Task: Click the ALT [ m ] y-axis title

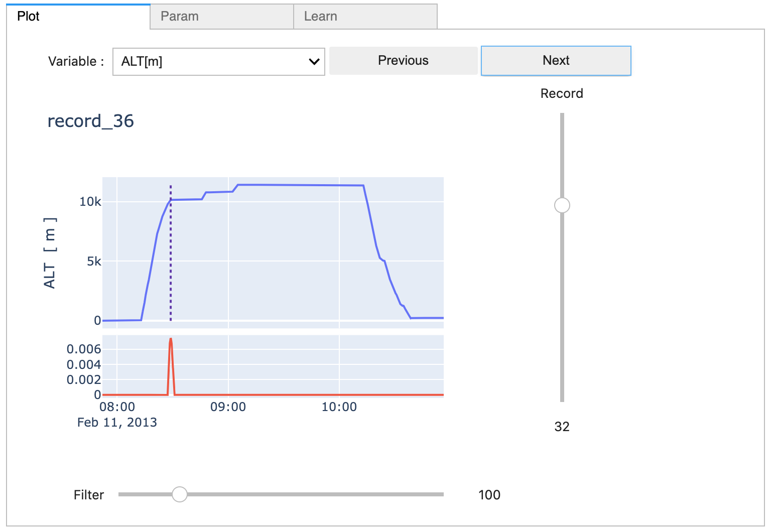Action: [50, 253]
